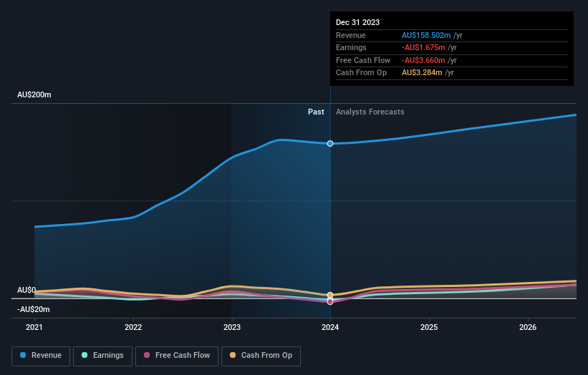
Task: Click the pink Free Cash Flow data marker
Action: pyautogui.click(x=330, y=301)
